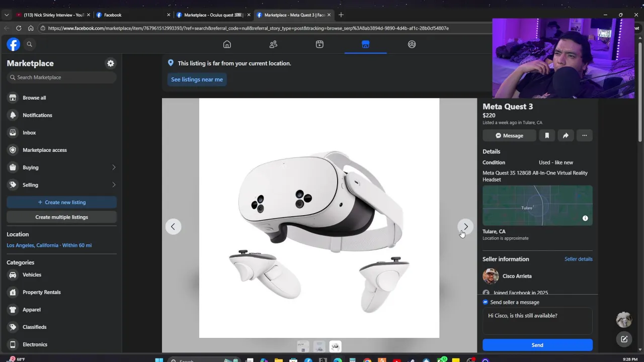Image resolution: width=644 pixels, height=362 pixels.
Task: Open the Friends icon in top navigation
Action: (x=273, y=44)
